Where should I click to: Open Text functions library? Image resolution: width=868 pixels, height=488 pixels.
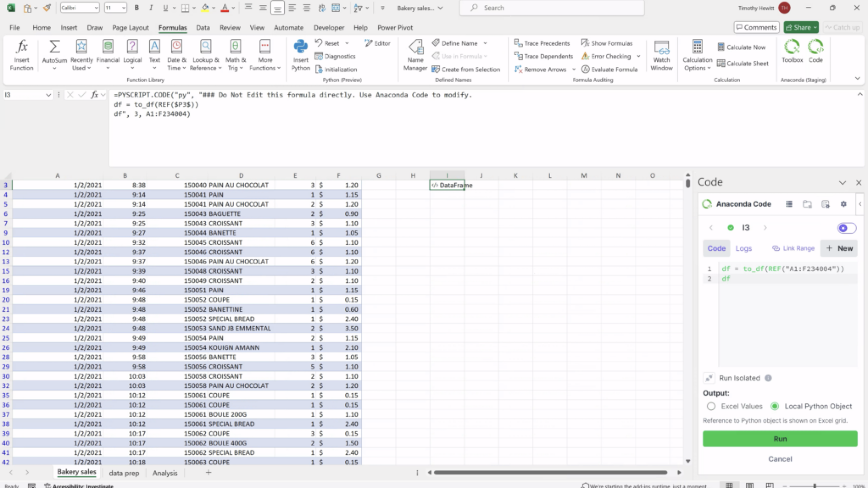pyautogui.click(x=155, y=55)
